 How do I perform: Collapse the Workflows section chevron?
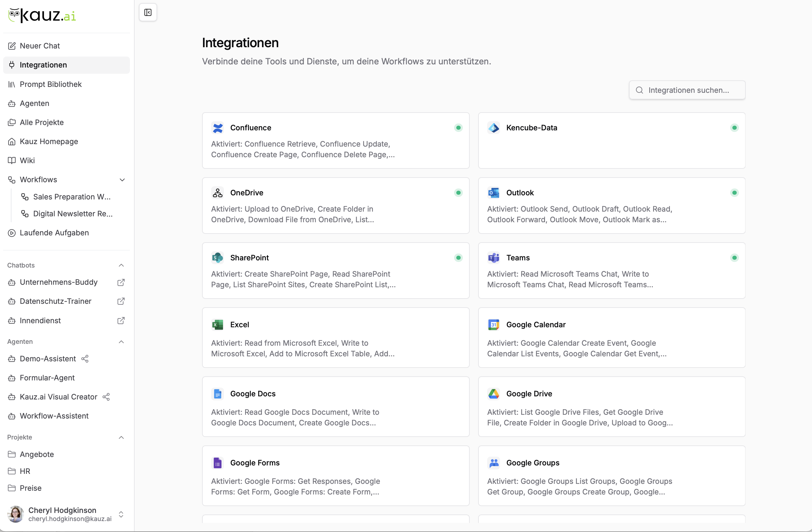(122, 180)
